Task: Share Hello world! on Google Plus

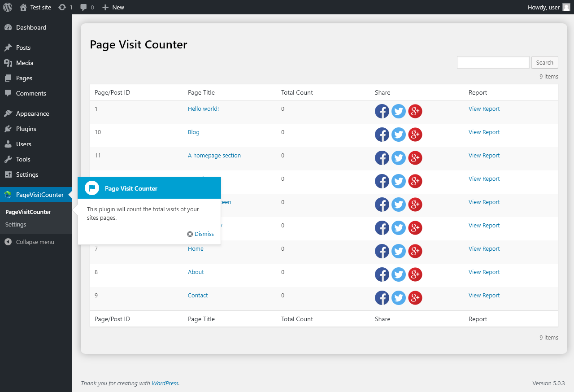Action: (415, 111)
